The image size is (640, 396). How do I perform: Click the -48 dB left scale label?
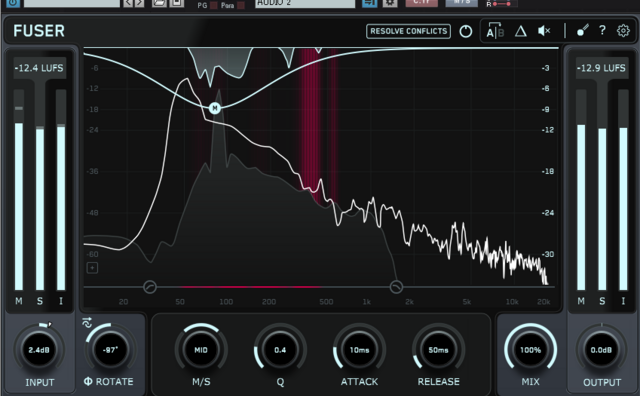pos(93,213)
